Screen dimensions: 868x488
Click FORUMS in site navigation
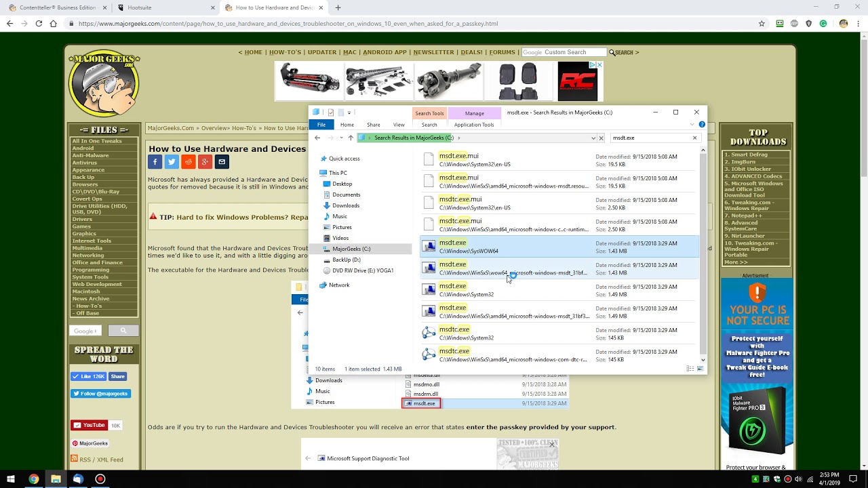click(502, 52)
